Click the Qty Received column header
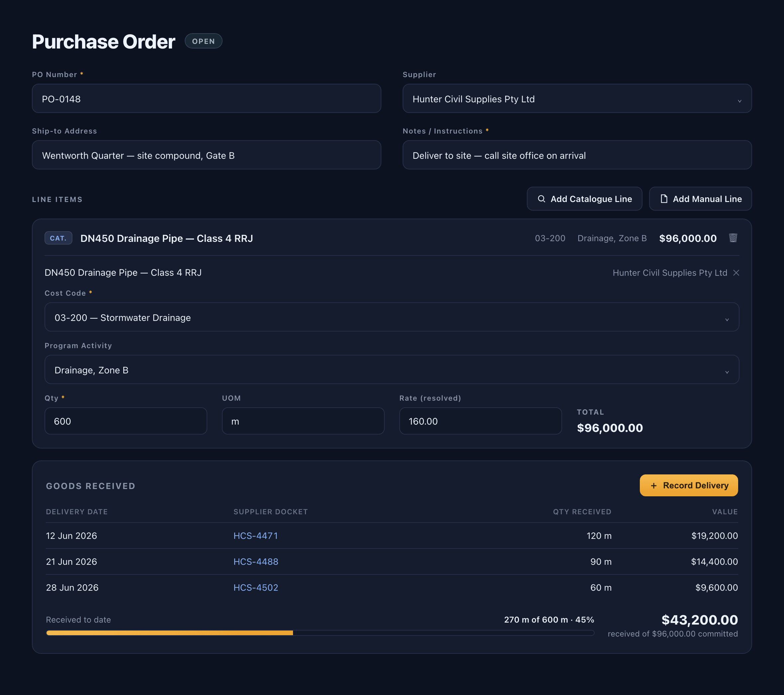This screenshot has height=695, width=784. pyautogui.click(x=582, y=512)
